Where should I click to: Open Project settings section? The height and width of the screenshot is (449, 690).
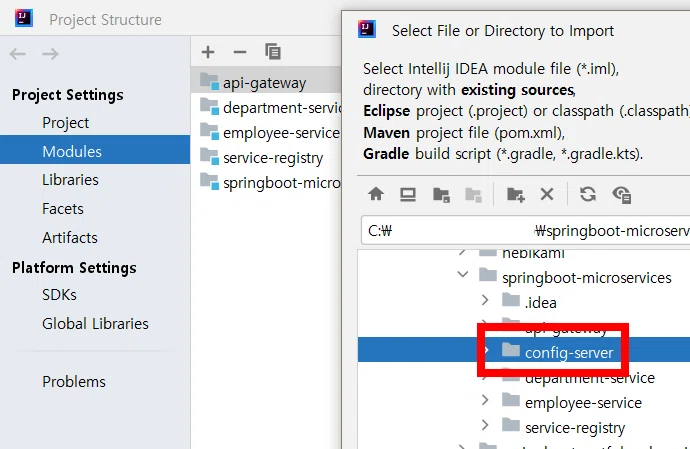click(66, 123)
